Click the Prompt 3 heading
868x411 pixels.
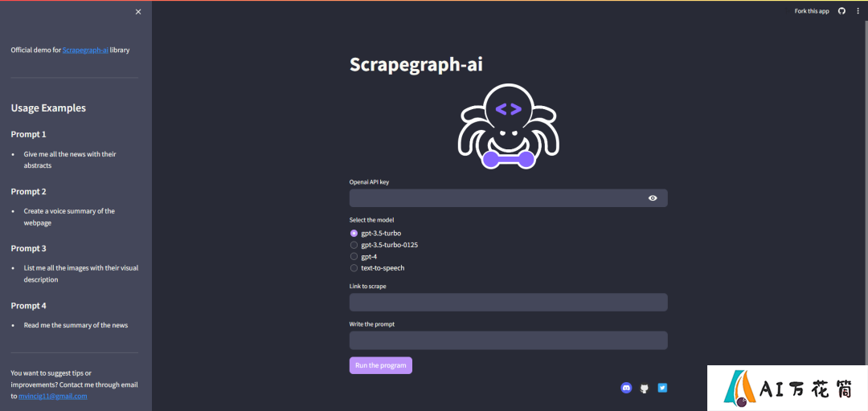[x=29, y=248]
